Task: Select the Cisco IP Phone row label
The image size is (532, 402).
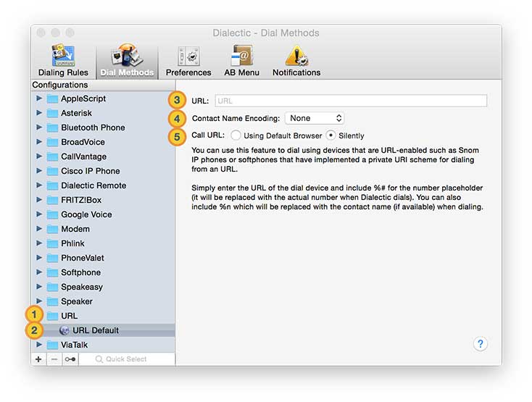Action: pos(91,171)
